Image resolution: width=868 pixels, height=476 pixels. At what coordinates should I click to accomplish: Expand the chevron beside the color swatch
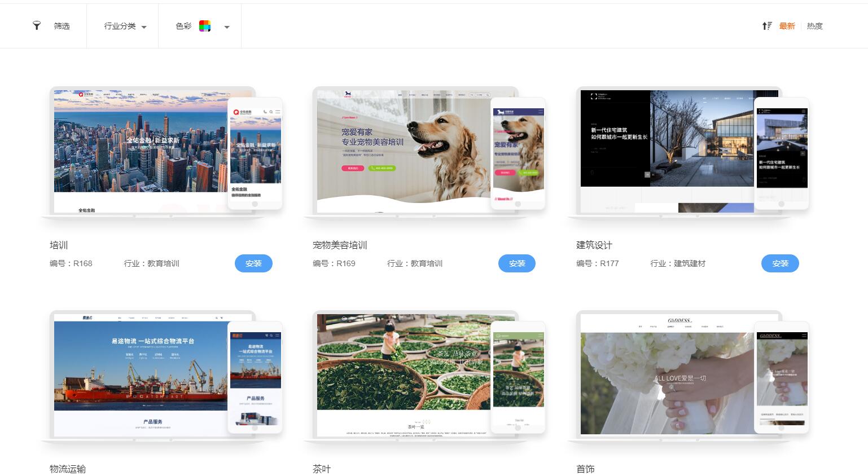coord(227,27)
